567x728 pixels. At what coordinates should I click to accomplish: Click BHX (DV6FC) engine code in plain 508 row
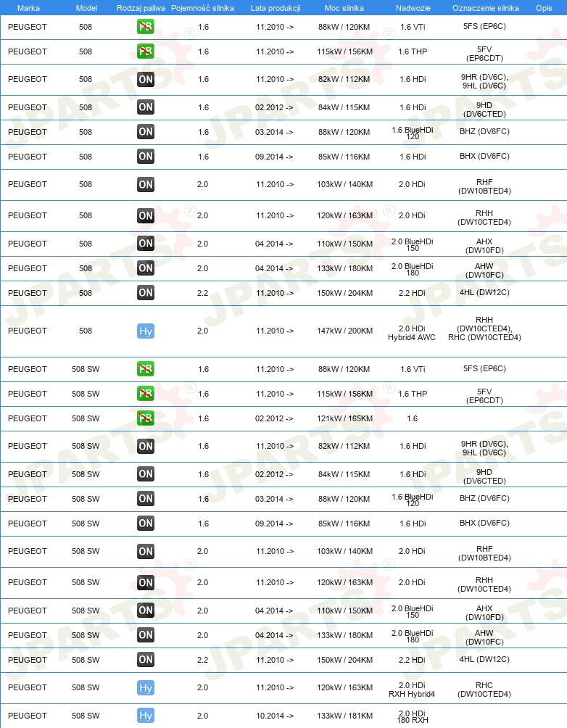coord(484,156)
